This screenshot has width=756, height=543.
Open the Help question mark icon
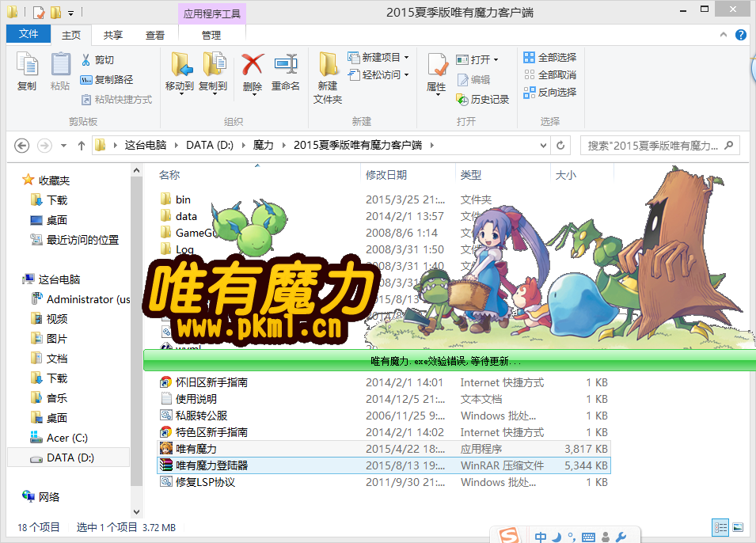click(x=741, y=35)
